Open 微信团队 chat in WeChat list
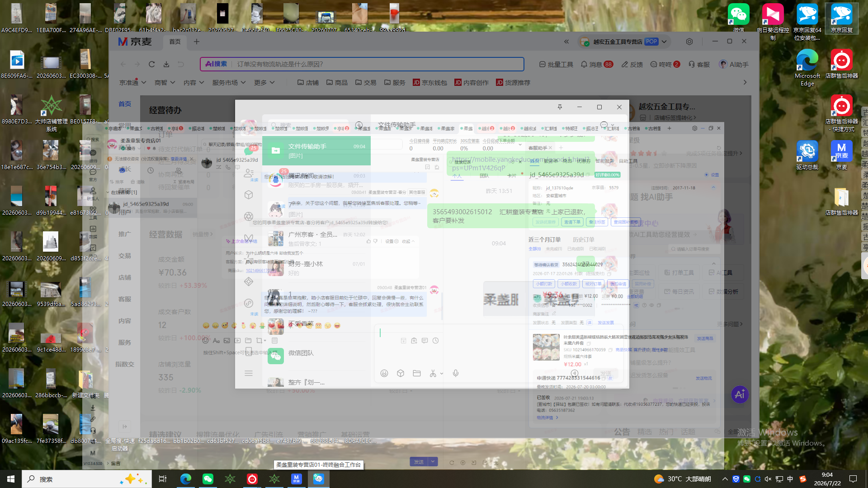868x488 pixels. pos(316,356)
